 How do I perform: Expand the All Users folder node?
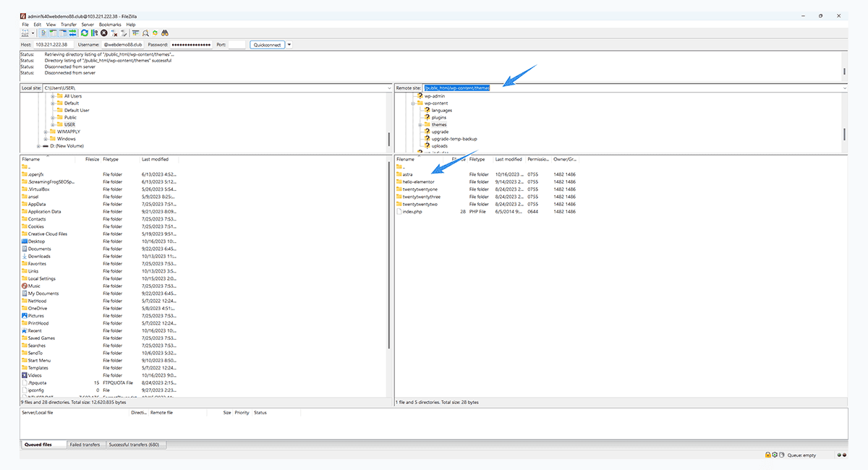tap(53, 95)
